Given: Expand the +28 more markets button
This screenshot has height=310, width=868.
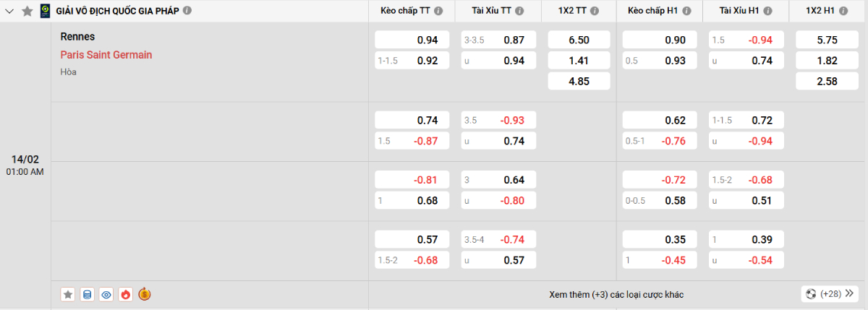Looking at the screenshot, I should 829,294.
